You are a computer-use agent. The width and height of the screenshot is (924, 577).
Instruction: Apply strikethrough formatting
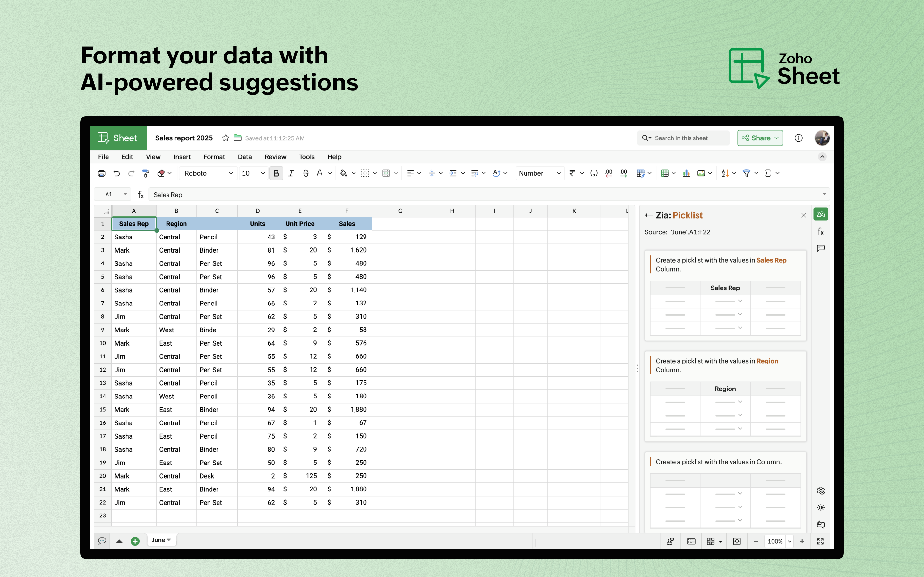(x=305, y=173)
